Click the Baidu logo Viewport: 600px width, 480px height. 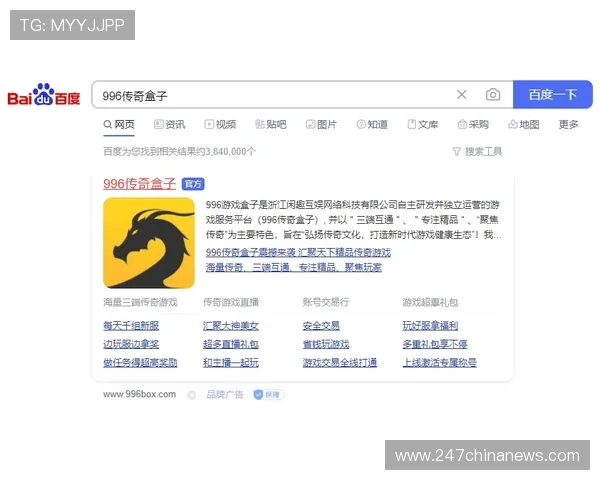coord(44,95)
